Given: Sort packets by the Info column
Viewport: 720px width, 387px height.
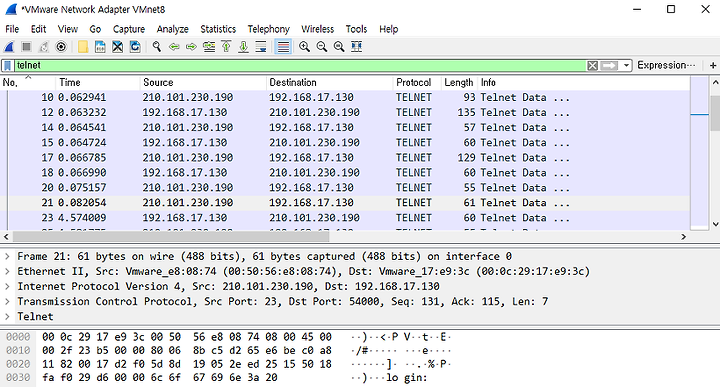Looking at the screenshot, I should click(x=584, y=83).
